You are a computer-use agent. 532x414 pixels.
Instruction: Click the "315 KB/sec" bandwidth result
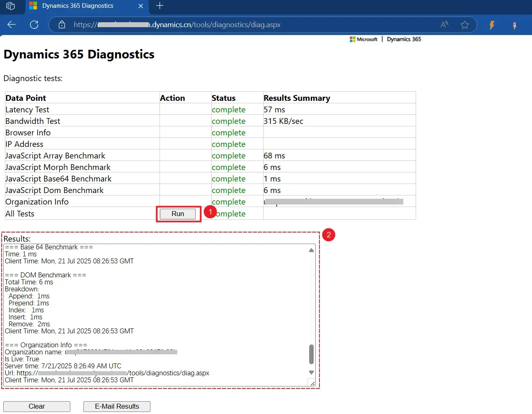(x=283, y=121)
